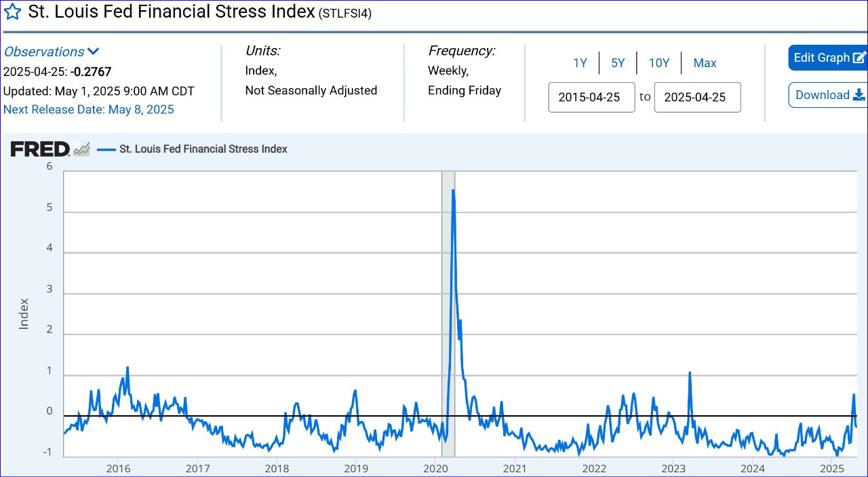Click the 2016 x-axis label

pyautogui.click(x=118, y=469)
